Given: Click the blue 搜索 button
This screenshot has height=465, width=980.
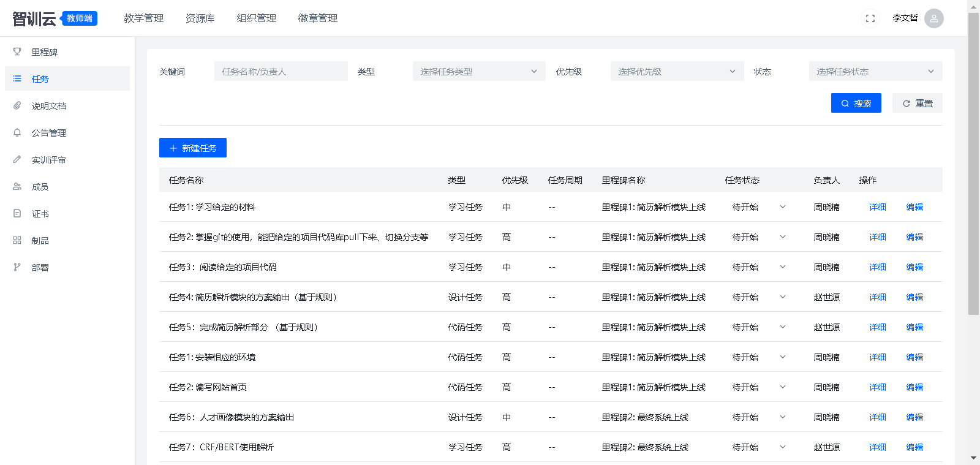Looking at the screenshot, I should coord(856,103).
